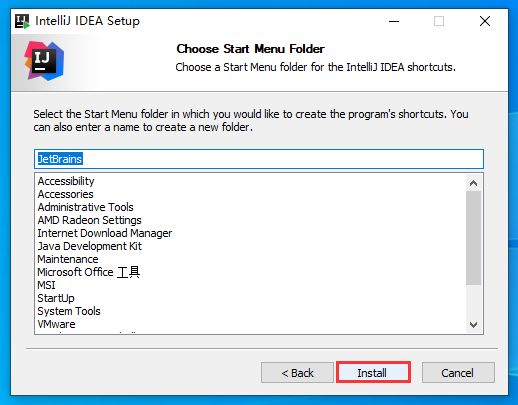Pick Internet Download Manager folder
Viewport: 518px width, 405px height.
coord(105,233)
